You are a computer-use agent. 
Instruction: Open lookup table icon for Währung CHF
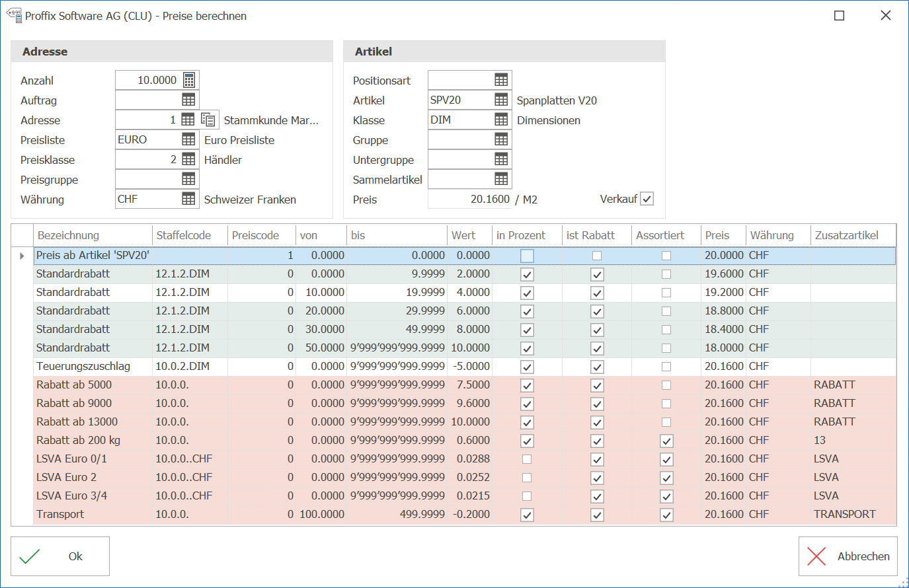188,199
